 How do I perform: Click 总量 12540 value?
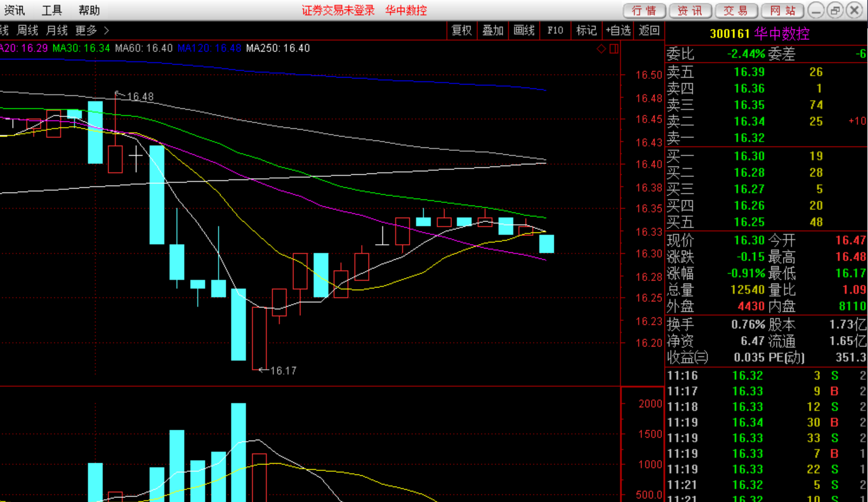pyautogui.click(x=748, y=290)
